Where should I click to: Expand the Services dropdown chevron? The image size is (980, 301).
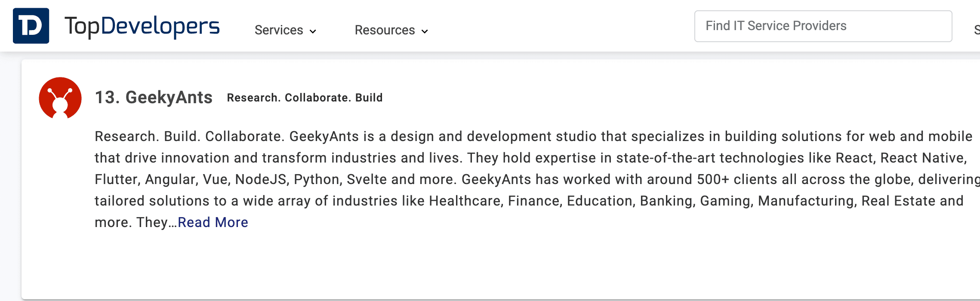[x=313, y=31]
